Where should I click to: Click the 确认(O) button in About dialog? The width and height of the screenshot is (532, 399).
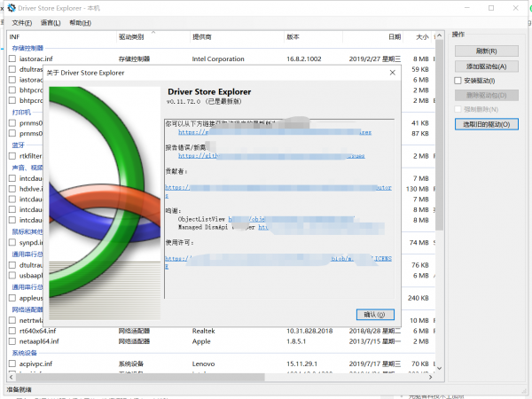pyautogui.click(x=375, y=315)
